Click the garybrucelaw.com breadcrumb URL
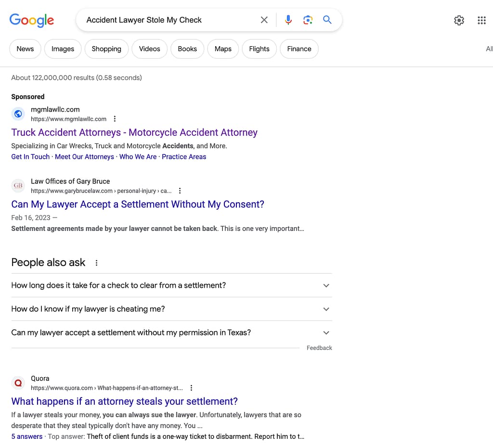 click(x=101, y=191)
